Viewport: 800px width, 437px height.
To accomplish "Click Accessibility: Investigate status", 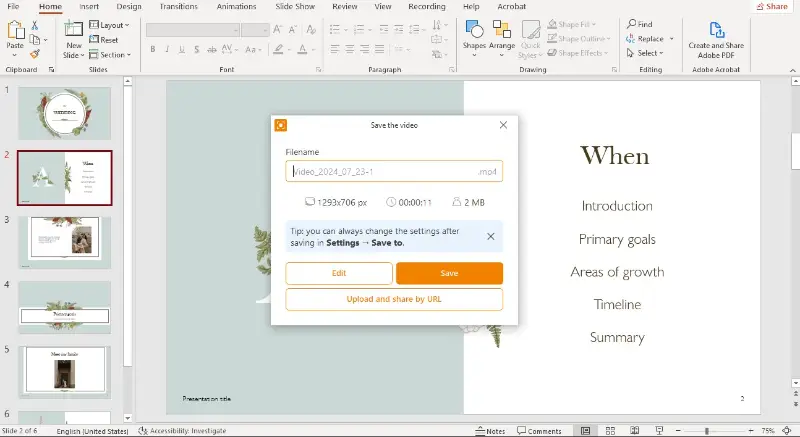I will [183, 431].
